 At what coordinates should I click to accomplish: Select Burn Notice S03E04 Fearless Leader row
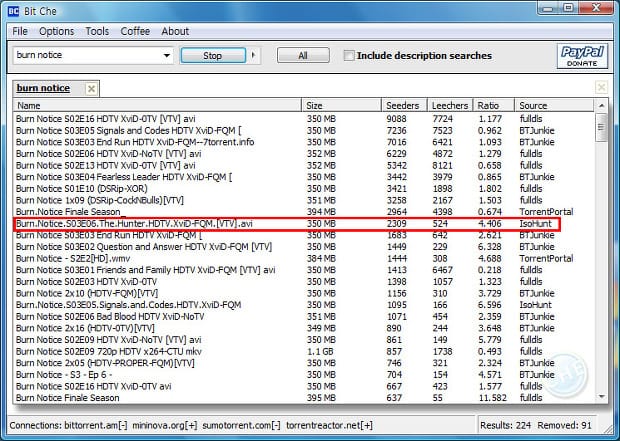[x=304, y=177]
